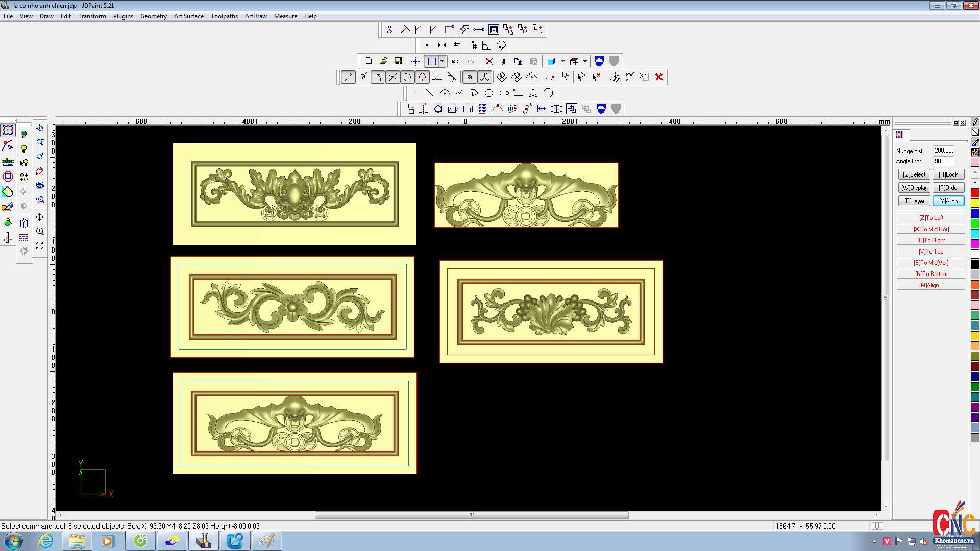
Task: Toggle the intersection snap button
Action: click(393, 77)
